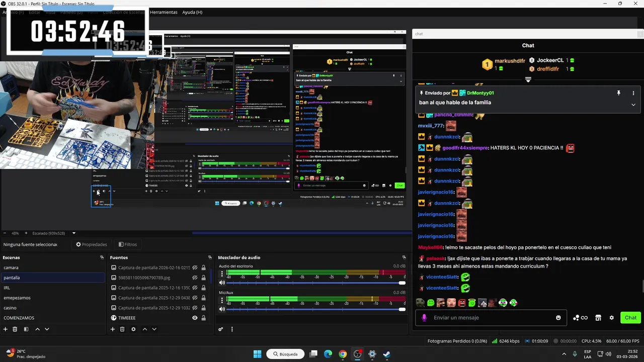Open pinned message three-dot menu
The width and height of the screenshot is (644, 362).
633,93
